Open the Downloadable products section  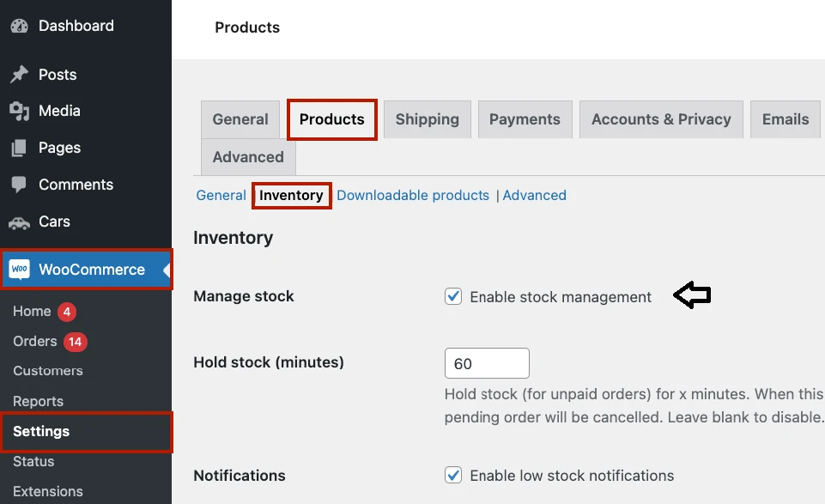point(413,195)
